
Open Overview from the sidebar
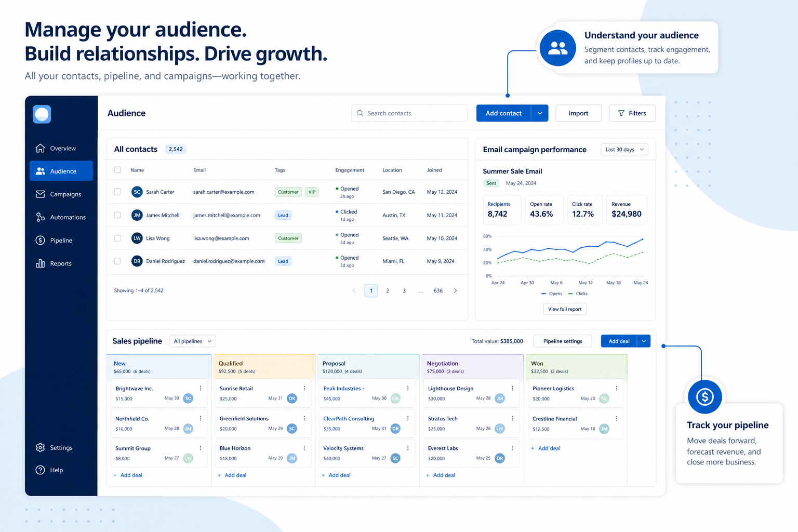[61, 149]
